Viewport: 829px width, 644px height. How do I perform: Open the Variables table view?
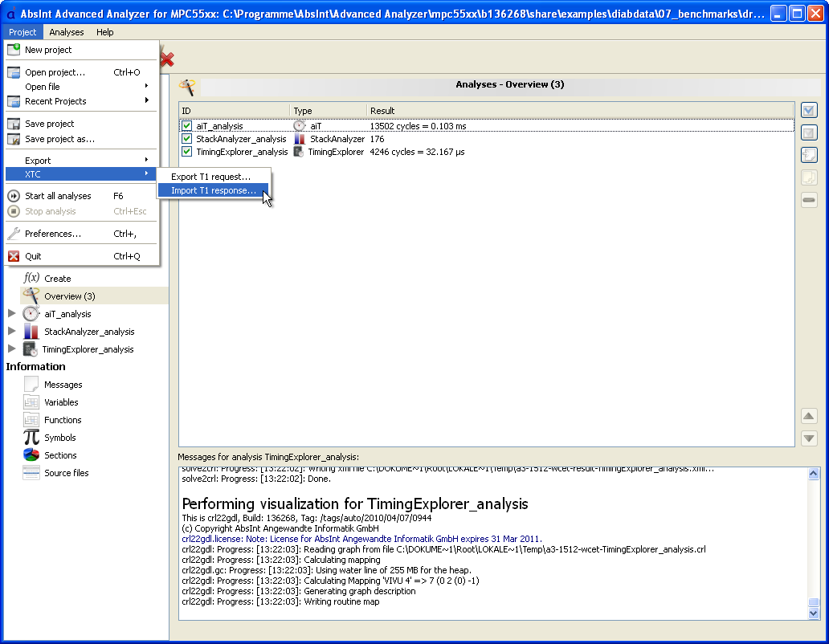coord(61,402)
